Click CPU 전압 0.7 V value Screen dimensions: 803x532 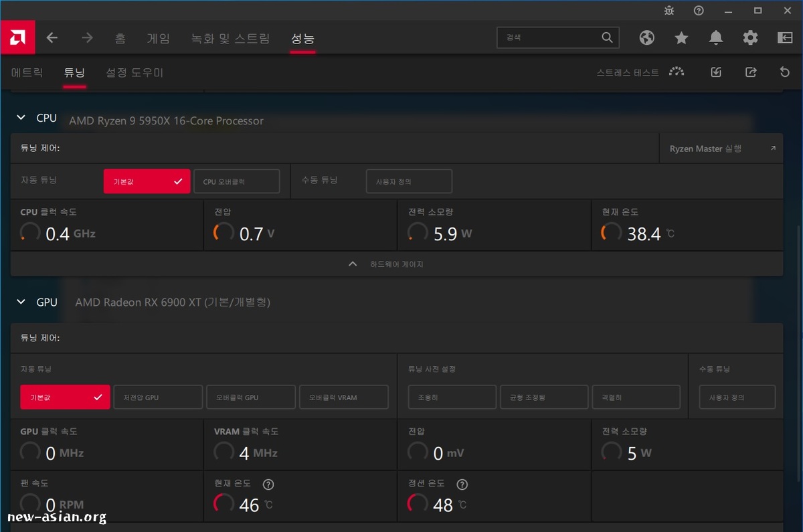click(x=257, y=234)
